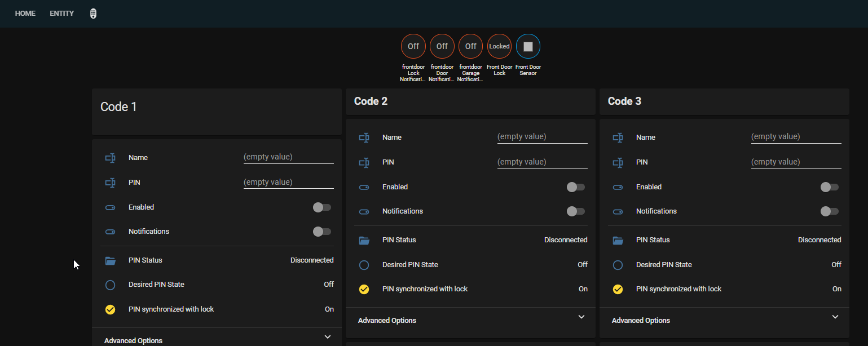
Task: Click Code 3 Enabled row toggle icon
Action: pos(618,187)
